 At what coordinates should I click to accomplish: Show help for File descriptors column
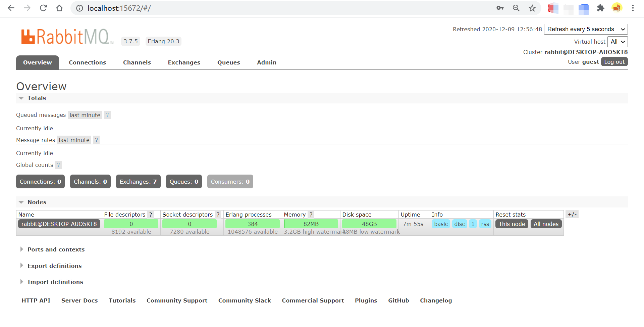click(x=151, y=215)
